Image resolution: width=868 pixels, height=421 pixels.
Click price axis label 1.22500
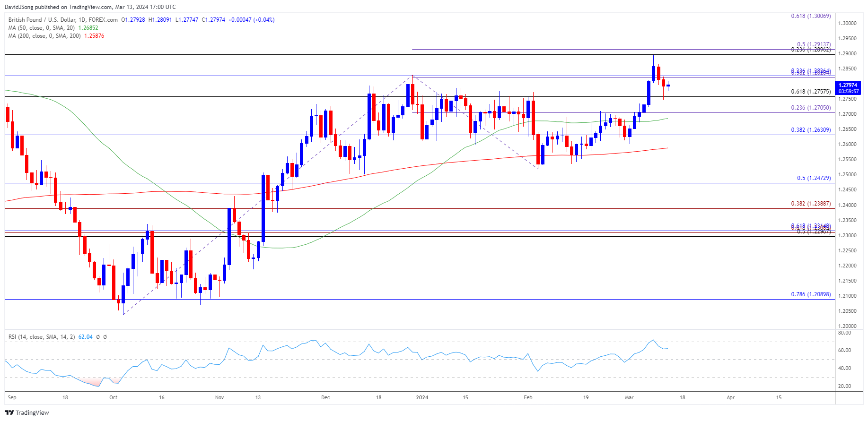pos(847,250)
